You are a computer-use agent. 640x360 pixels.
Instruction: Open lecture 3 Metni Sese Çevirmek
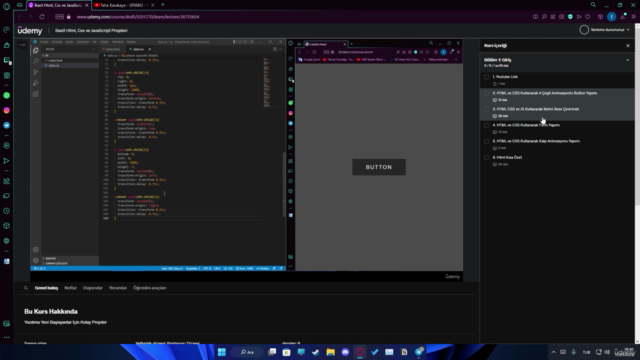click(557, 112)
